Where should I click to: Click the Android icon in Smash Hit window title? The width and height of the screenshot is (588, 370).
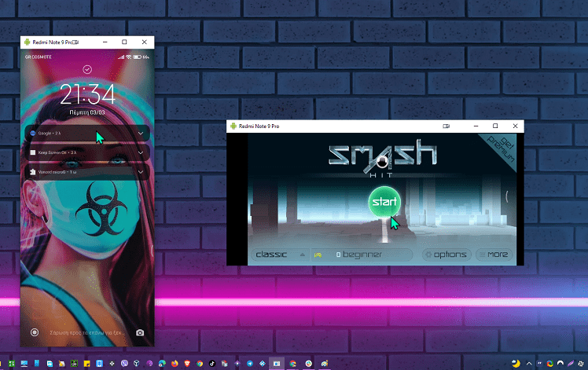pos(233,126)
